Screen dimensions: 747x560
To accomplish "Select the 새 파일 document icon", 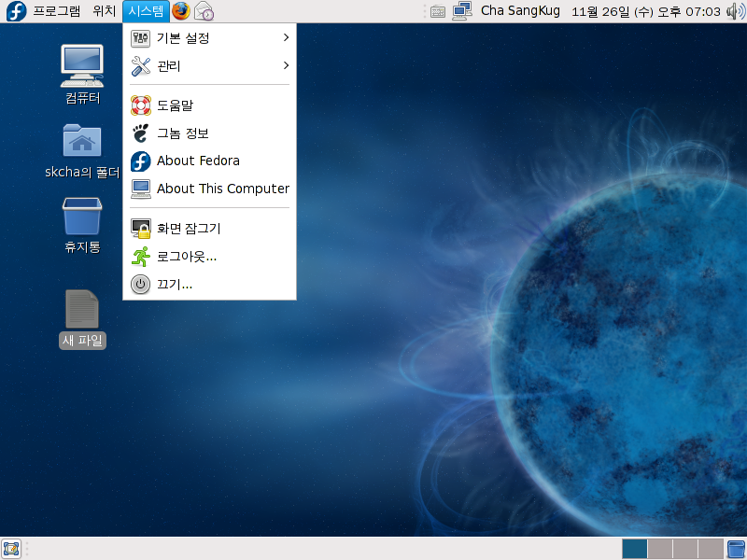I will (82, 309).
